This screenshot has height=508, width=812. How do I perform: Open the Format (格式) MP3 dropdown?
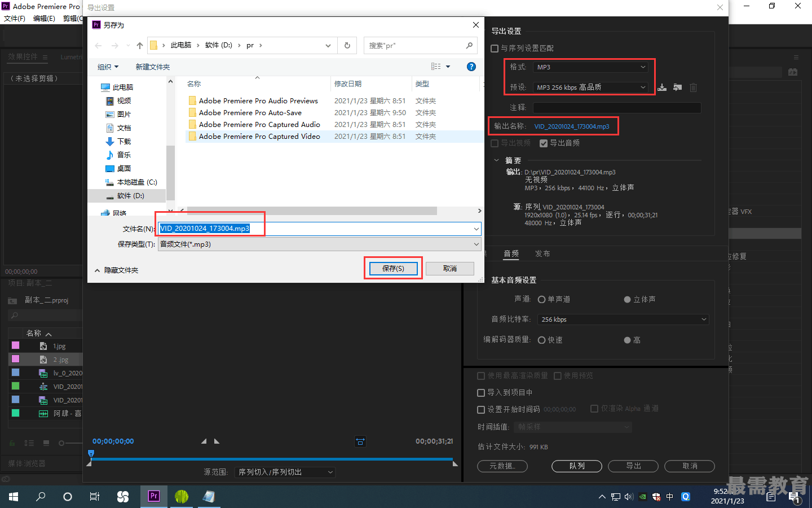[x=590, y=67]
